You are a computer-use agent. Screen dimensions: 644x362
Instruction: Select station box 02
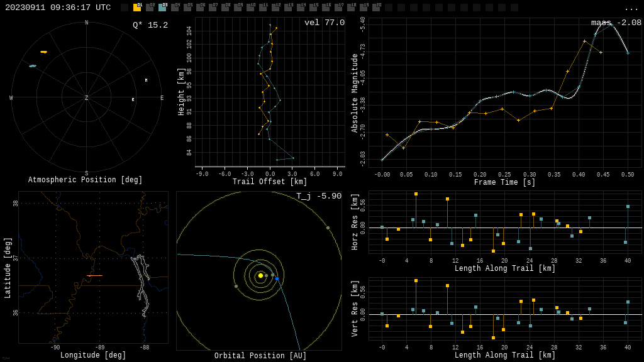pos(150,8)
